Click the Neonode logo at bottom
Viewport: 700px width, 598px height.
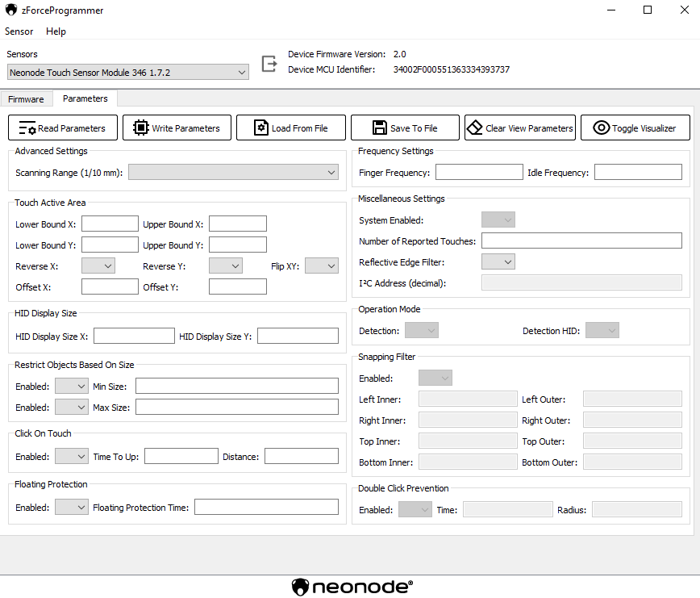351,587
